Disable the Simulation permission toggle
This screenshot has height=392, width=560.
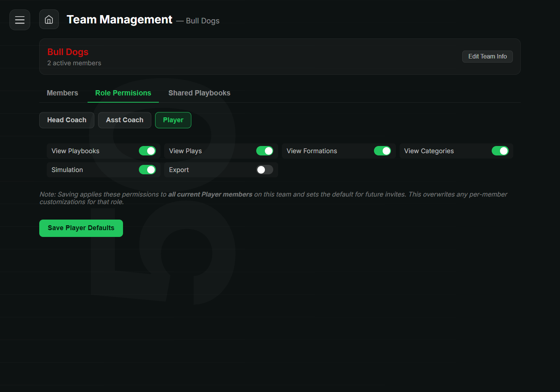147,170
